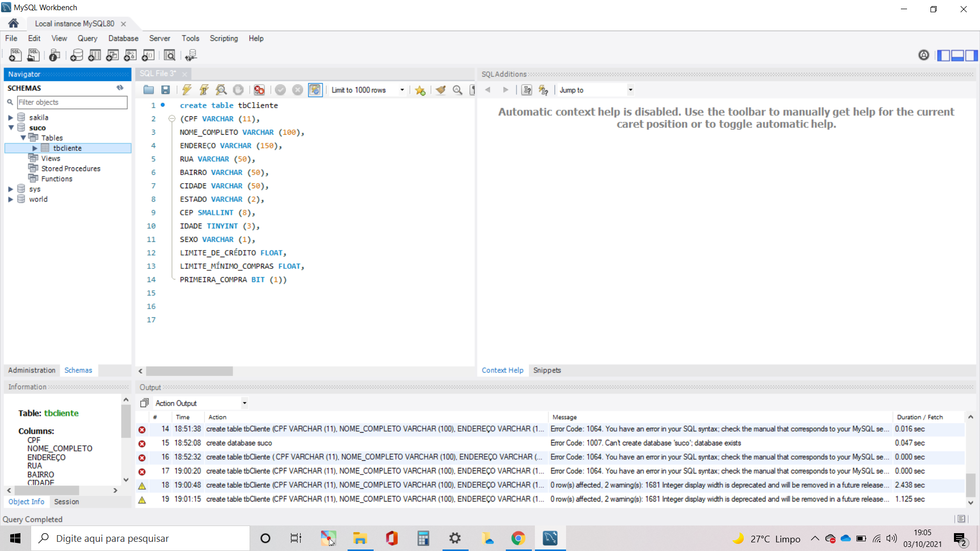Select Stored Procedures in suco schema
Screen dimensions: 980x551
tap(70, 168)
